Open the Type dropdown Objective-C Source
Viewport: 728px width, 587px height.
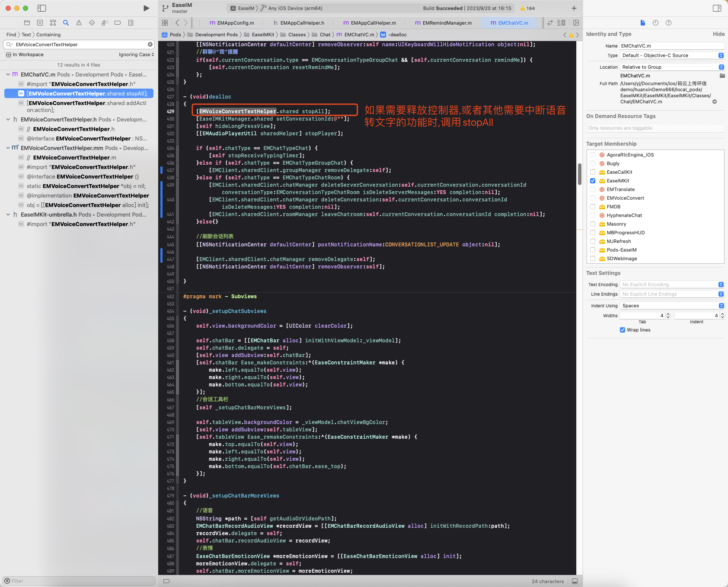tap(672, 55)
